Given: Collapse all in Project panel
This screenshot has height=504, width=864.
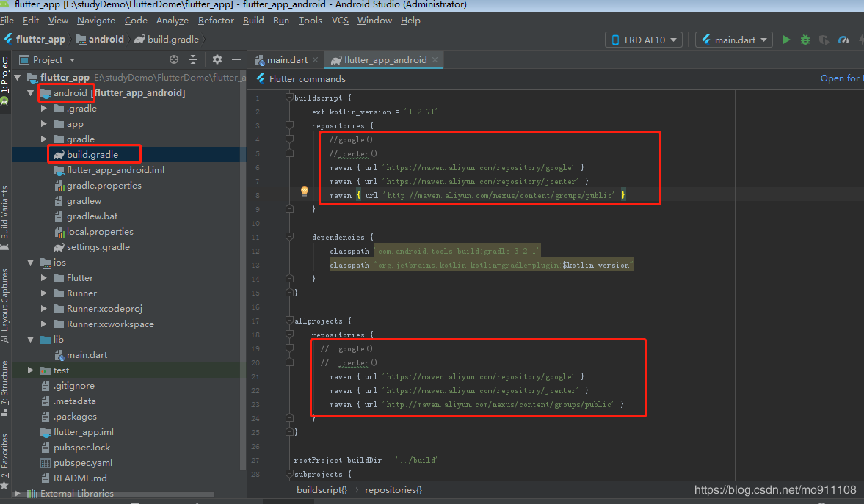Looking at the screenshot, I should [193, 59].
